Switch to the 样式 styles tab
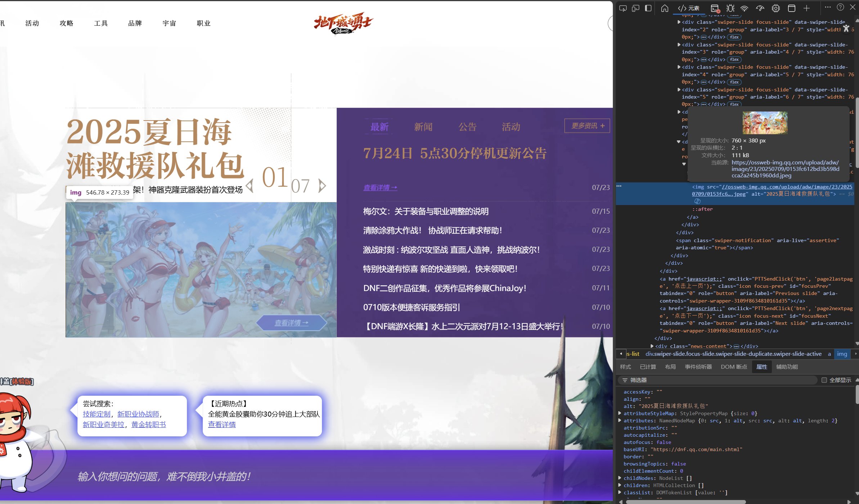The height and width of the screenshot is (504, 859). 625,367
